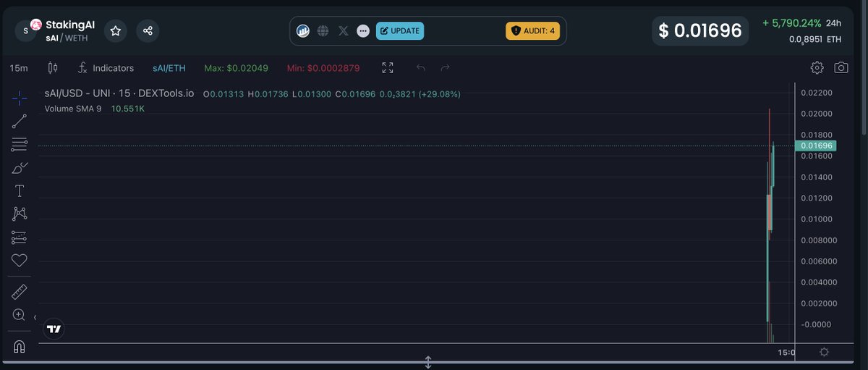Click the TradingView logo badge
The height and width of the screenshot is (370, 868).
coord(54,329)
